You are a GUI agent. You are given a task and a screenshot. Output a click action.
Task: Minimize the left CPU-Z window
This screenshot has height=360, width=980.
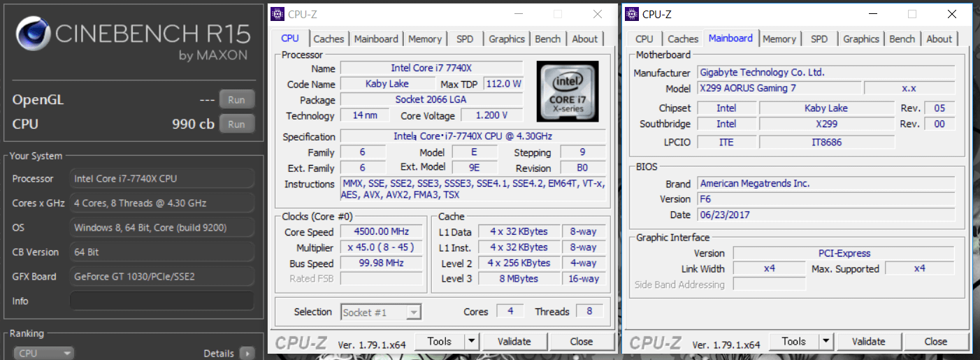[518, 14]
